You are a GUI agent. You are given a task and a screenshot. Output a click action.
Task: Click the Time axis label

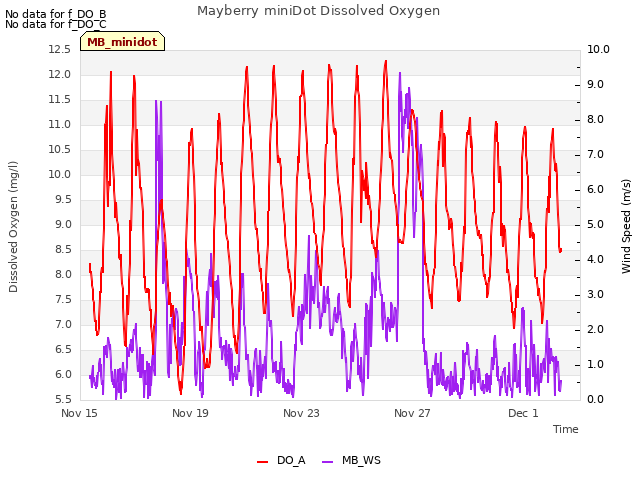point(565,429)
